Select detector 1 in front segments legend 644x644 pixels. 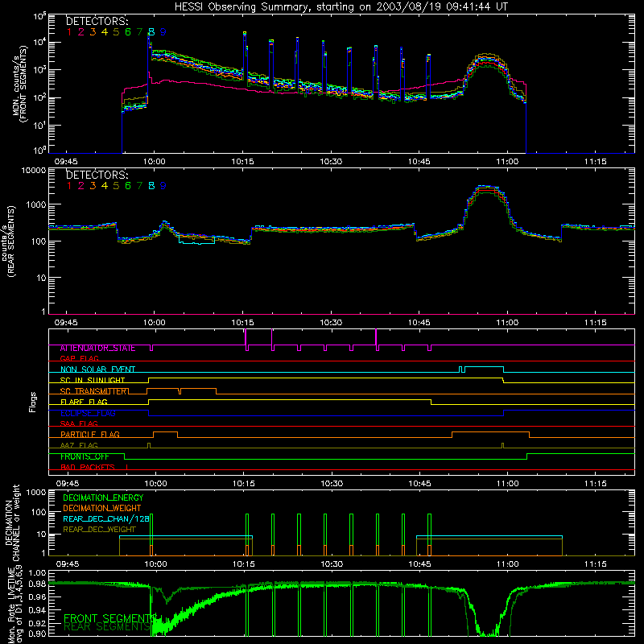pyautogui.click(x=69, y=32)
